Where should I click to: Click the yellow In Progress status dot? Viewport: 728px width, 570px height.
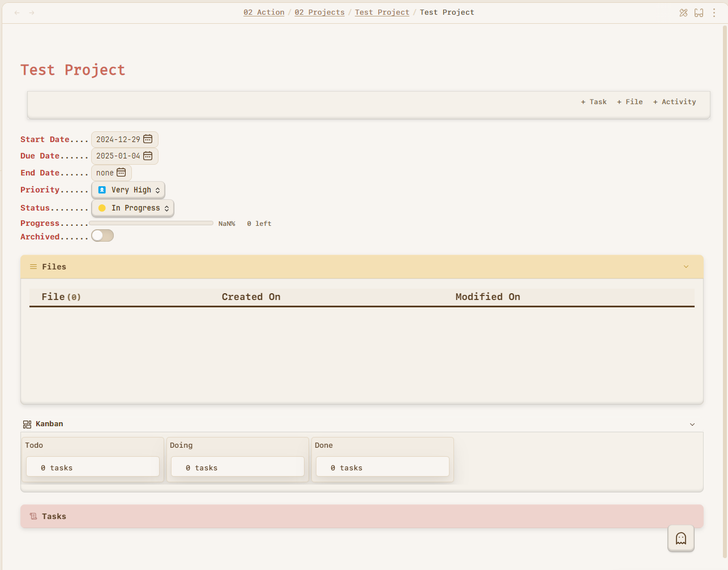(x=102, y=208)
